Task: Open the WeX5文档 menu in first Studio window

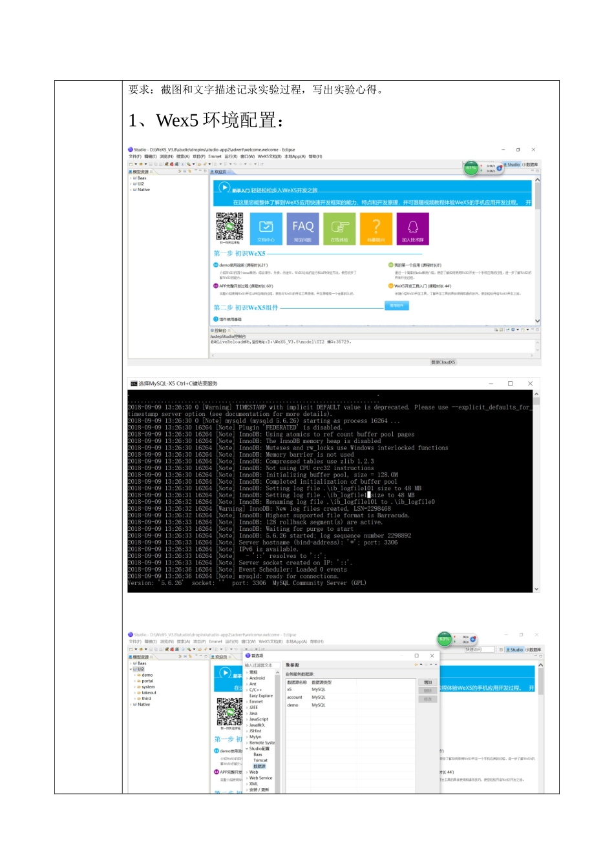Action: (x=270, y=156)
